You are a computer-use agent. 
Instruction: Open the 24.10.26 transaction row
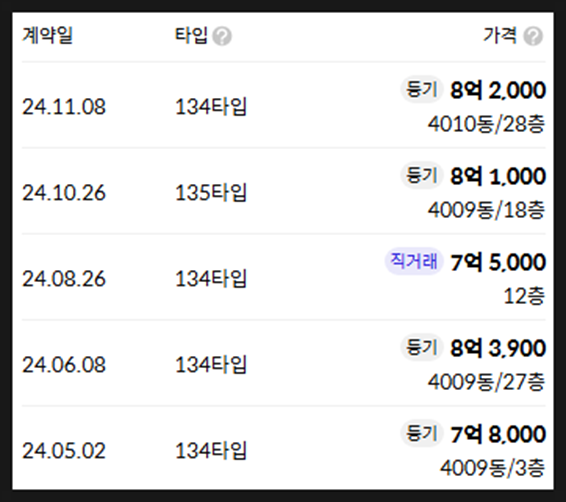(283, 191)
